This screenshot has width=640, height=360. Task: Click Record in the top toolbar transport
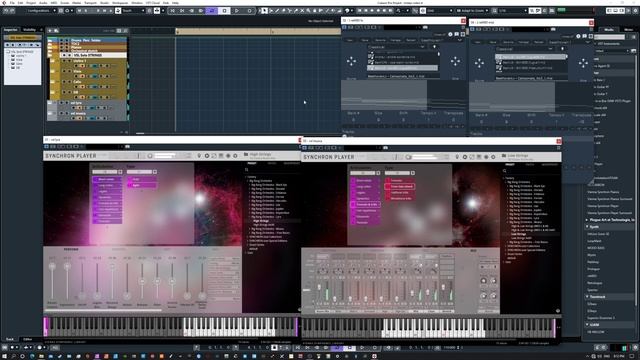[x=249, y=11]
